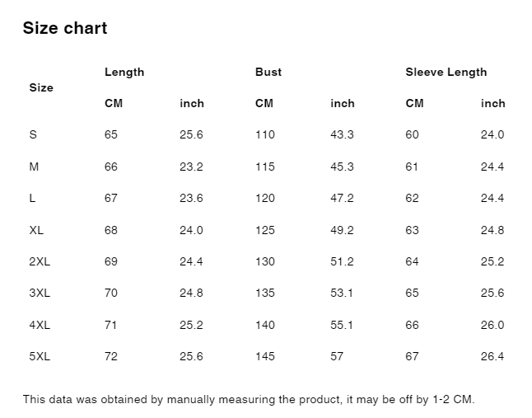Screen dimensions: 532x418
Task: Click the 'S' size row label
Action: click(33, 135)
